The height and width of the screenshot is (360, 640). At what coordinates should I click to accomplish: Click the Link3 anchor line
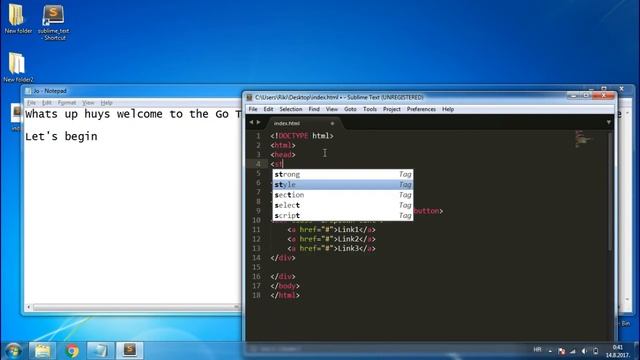coord(331,249)
